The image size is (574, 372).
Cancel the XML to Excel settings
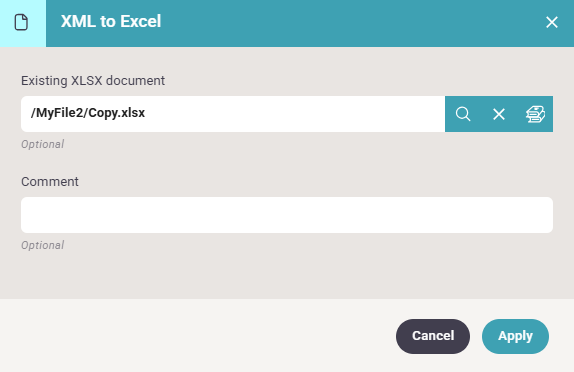tap(433, 336)
